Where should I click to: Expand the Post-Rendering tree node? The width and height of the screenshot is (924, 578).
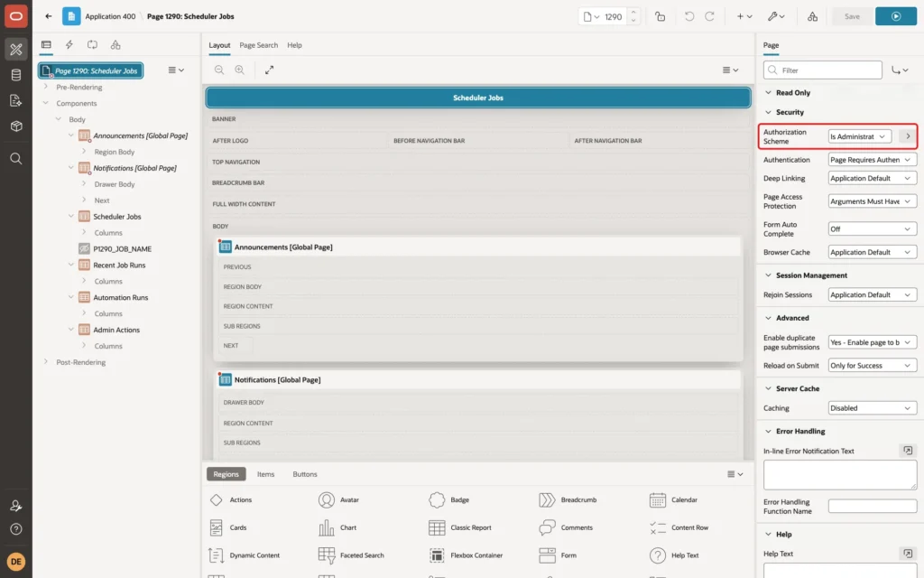pyautogui.click(x=45, y=361)
